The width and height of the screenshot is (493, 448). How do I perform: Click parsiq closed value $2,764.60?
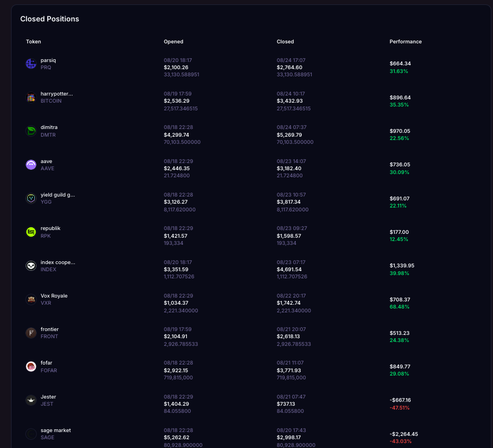pyautogui.click(x=289, y=67)
